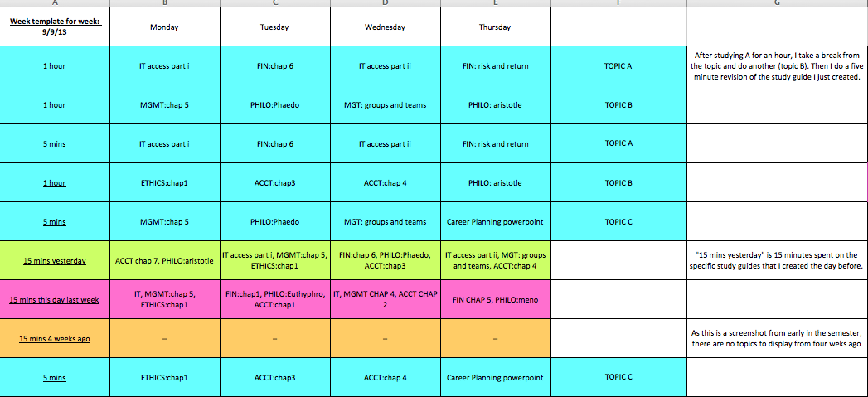Image resolution: width=868 pixels, height=397 pixels.
Task: Select 'Career Planning powerpoint' in the 'MGMT:chap 5' row
Action: coord(495,221)
